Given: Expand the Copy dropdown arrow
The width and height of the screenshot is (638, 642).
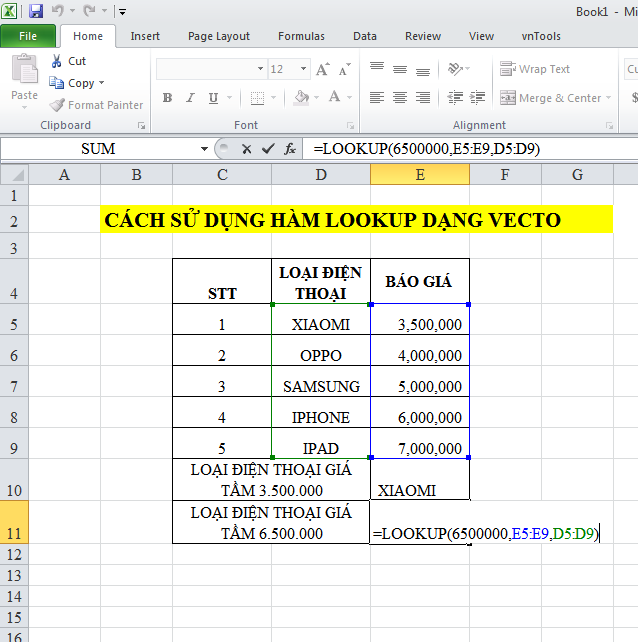Looking at the screenshot, I should 101,83.
